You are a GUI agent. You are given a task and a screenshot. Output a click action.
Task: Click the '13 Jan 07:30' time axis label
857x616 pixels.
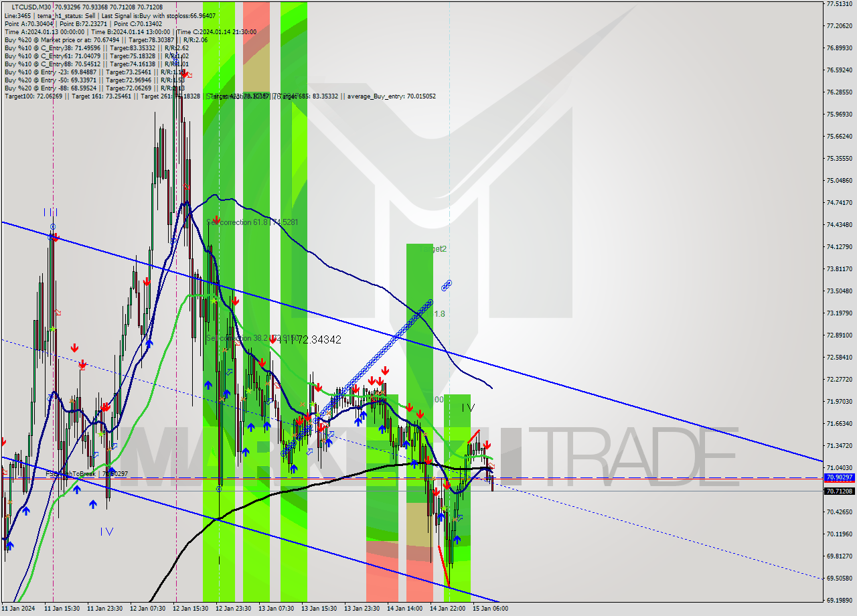pos(277,609)
